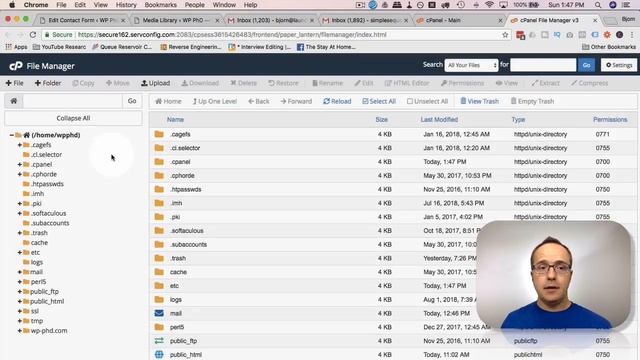Click Unselect All files

[x=427, y=101]
